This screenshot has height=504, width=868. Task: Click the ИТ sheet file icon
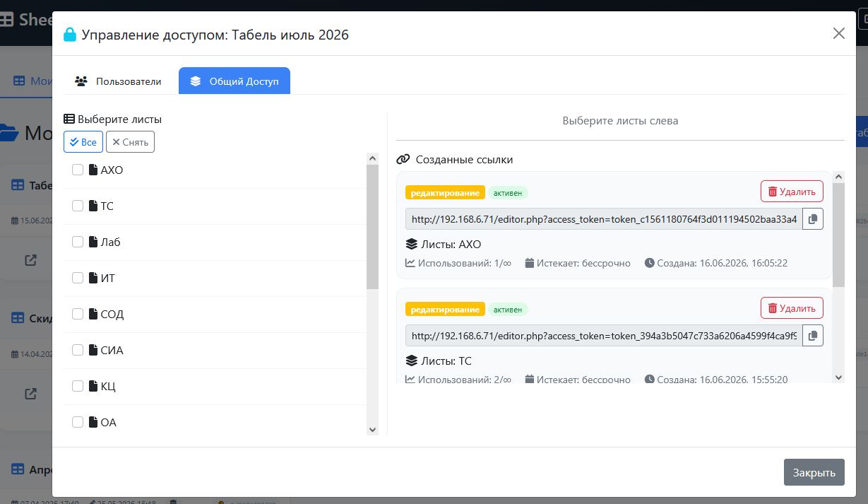point(93,278)
